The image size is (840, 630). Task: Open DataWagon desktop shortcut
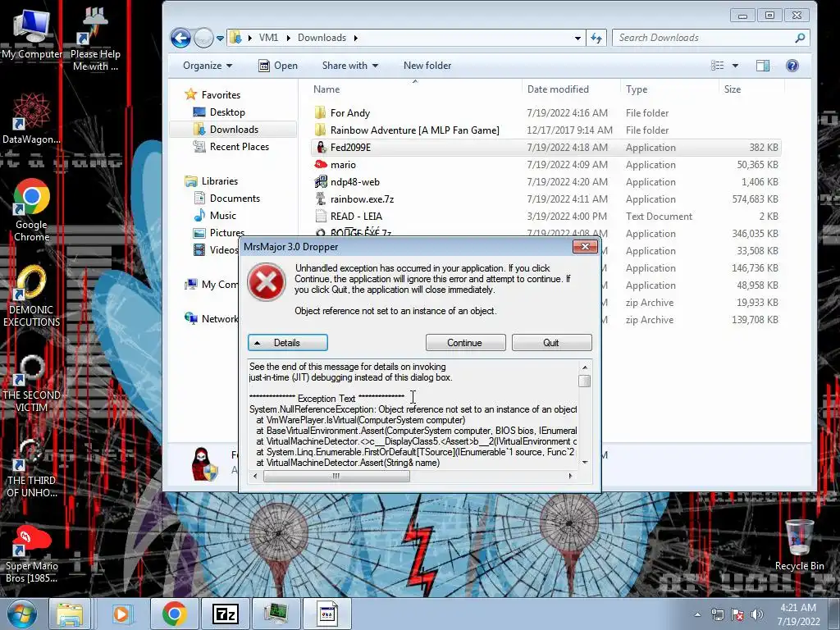(x=31, y=119)
